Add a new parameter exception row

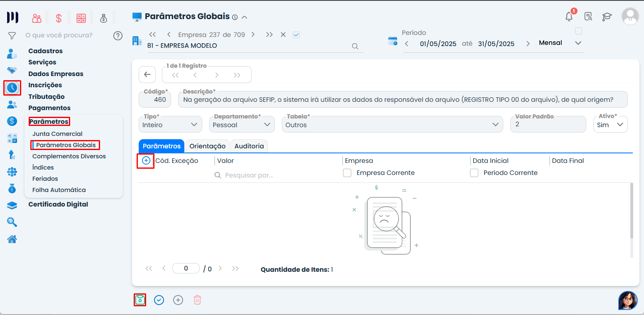(146, 160)
